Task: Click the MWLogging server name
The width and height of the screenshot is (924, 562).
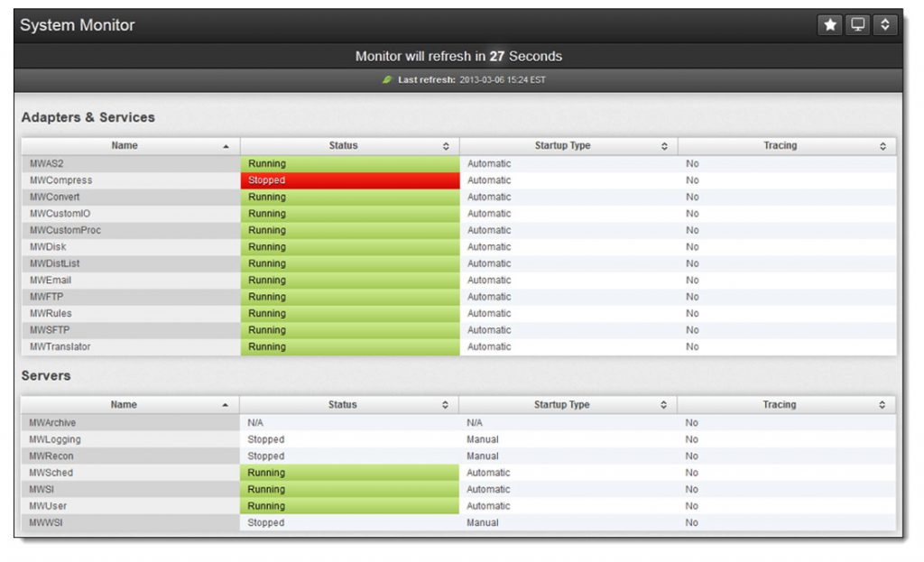Action: click(55, 439)
